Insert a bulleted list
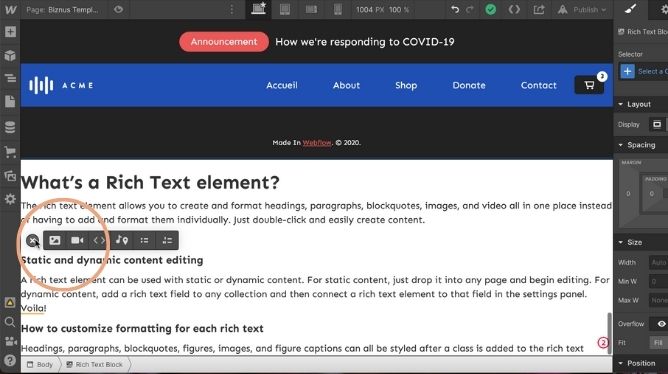668x374 pixels. (x=144, y=241)
